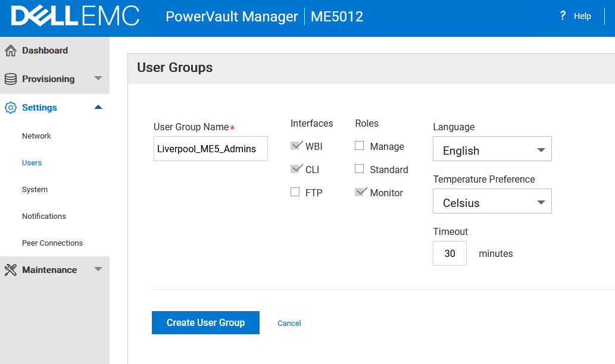Select Users in the Settings menu
This screenshot has height=364, width=615.
coord(32,162)
